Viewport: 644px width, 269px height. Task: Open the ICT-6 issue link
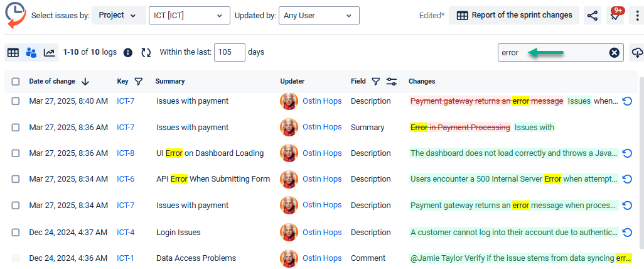(126, 179)
